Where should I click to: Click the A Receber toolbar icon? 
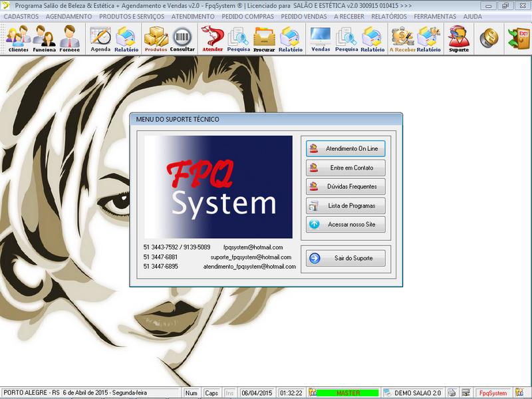(402, 39)
